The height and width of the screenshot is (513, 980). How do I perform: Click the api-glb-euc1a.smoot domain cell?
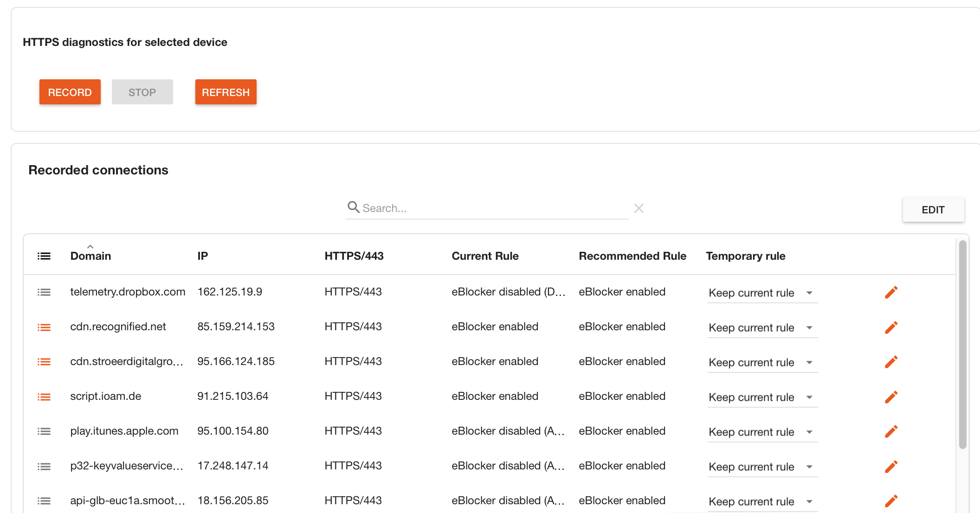point(128,500)
